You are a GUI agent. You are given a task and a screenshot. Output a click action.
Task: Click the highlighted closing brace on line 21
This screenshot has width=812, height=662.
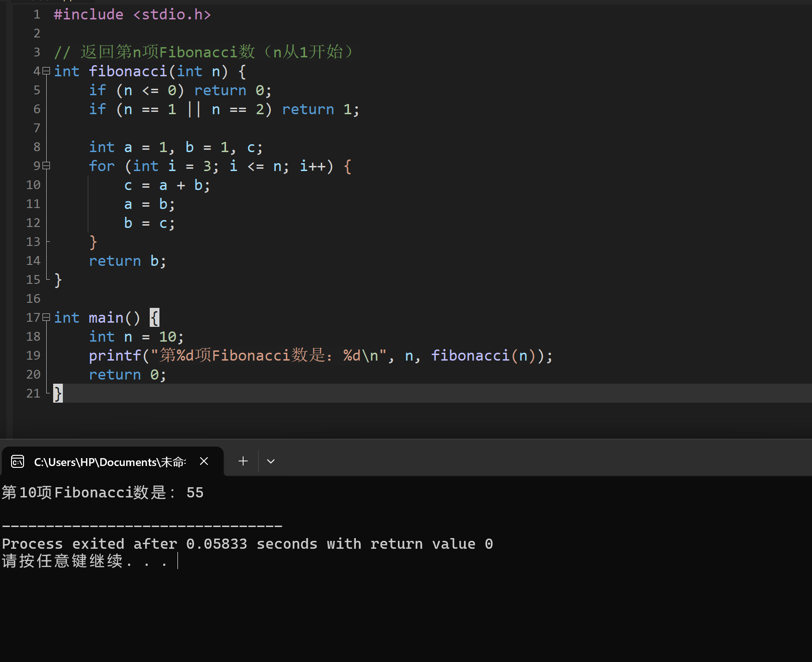[58, 393]
